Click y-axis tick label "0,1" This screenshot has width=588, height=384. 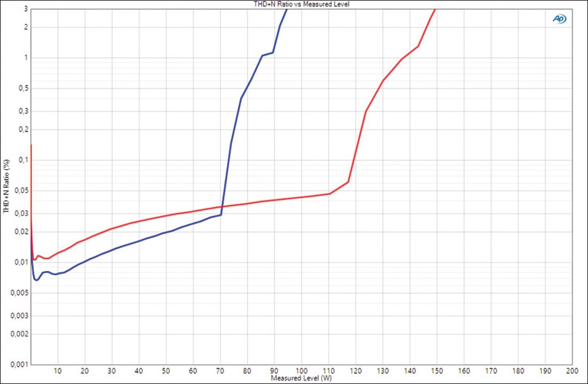point(24,160)
